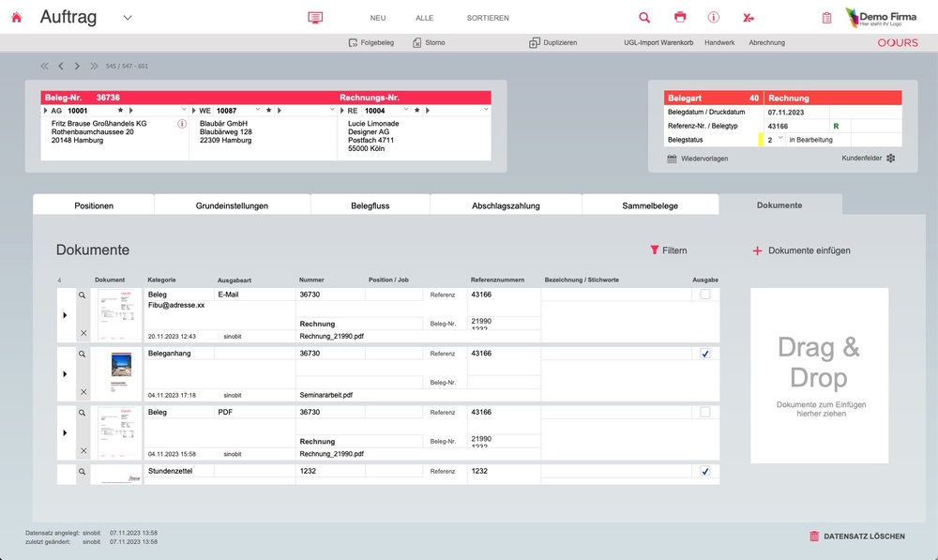Click the star icon next to AG 10001
The image size is (938, 560).
point(120,110)
